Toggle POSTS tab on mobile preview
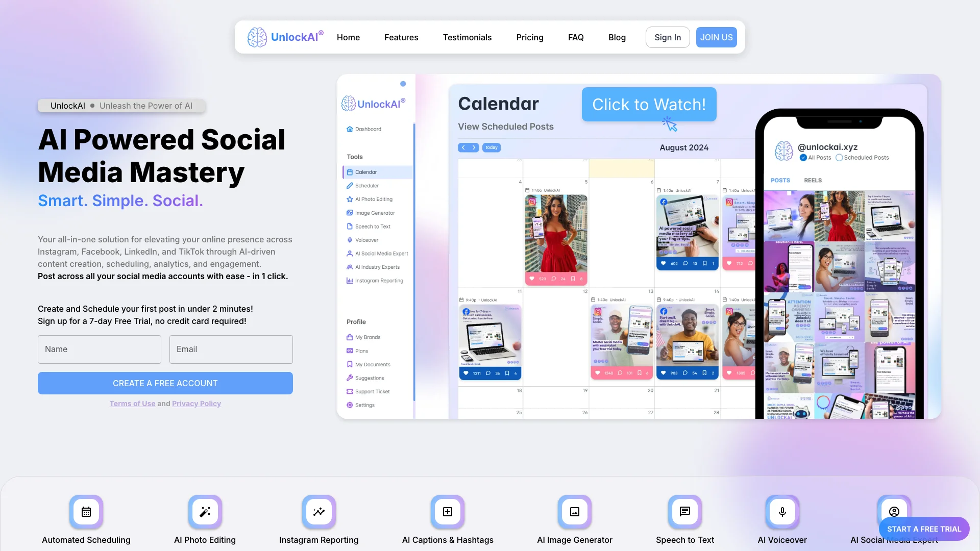 tap(780, 180)
